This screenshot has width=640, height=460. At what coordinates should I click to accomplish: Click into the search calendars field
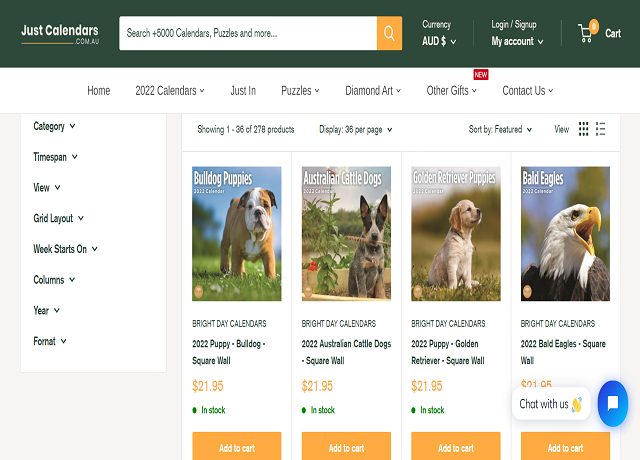pyautogui.click(x=247, y=33)
